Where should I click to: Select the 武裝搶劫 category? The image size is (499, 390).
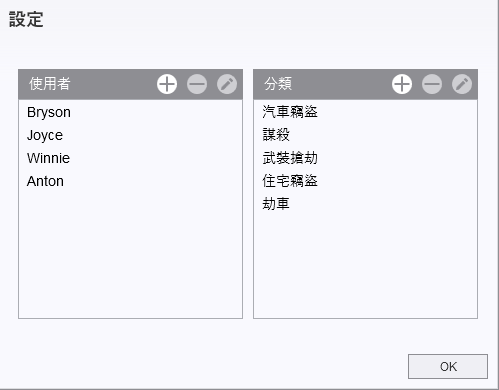365,158
